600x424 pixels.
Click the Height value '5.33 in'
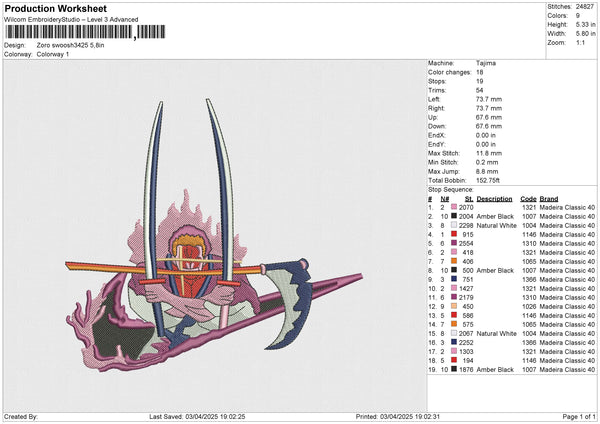pyautogui.click(x=585, y=24)
